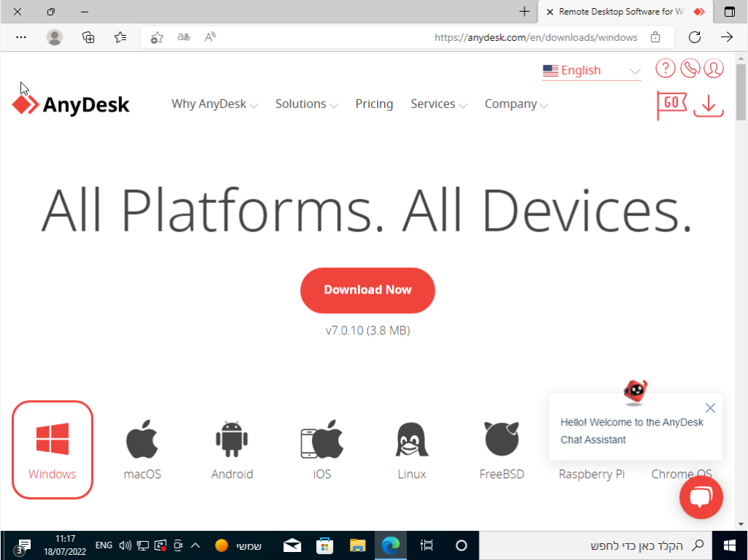Start Read aloud for this page

point(210,37)
